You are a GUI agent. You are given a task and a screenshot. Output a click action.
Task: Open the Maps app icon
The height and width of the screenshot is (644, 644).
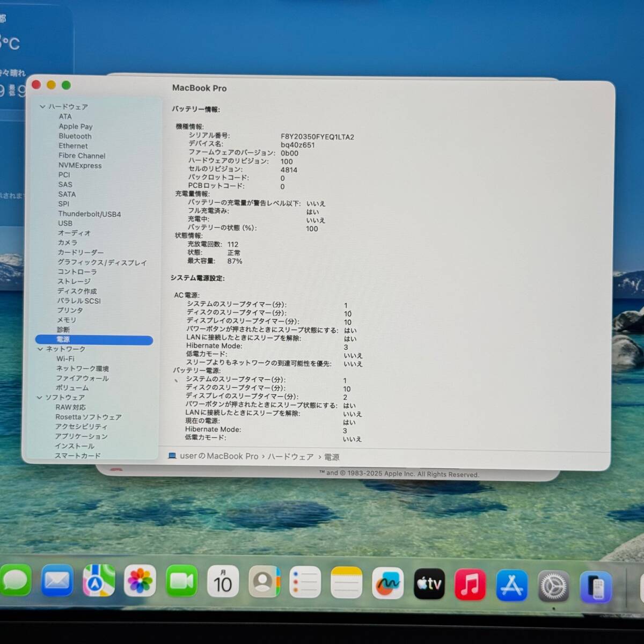pos(99,582)
